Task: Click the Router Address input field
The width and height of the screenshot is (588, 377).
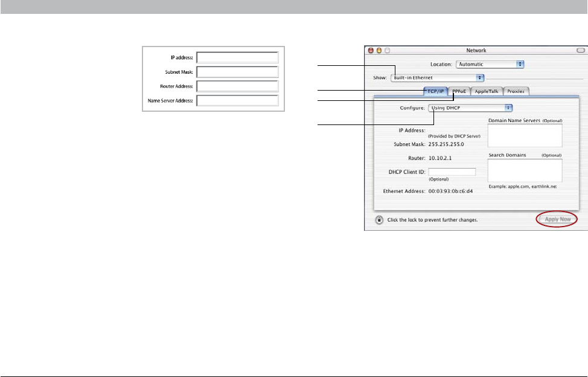Action: pos(237,86)
